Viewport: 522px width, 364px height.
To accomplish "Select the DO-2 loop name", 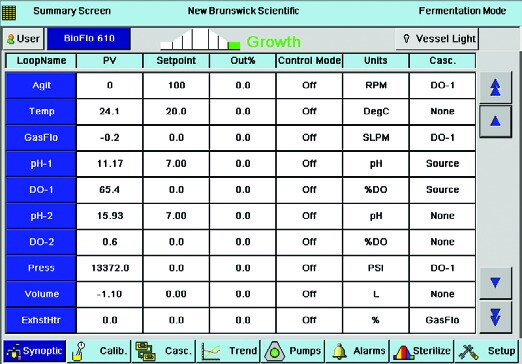I will (x=41, y=242).
